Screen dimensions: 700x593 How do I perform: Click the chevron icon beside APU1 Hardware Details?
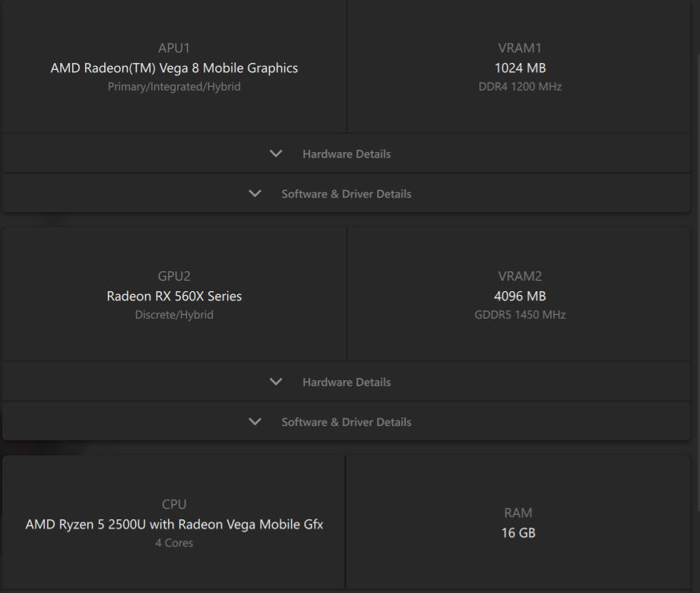(x=276, y=154)
